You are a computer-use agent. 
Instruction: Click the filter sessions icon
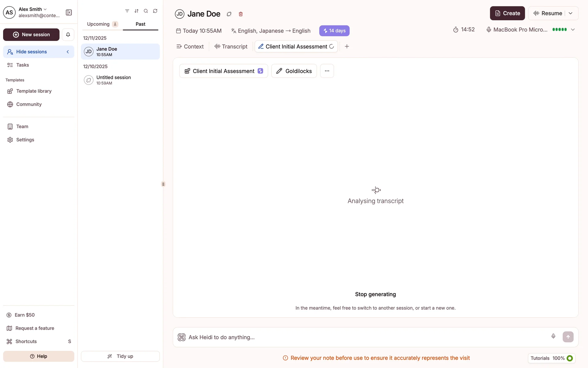127,11
